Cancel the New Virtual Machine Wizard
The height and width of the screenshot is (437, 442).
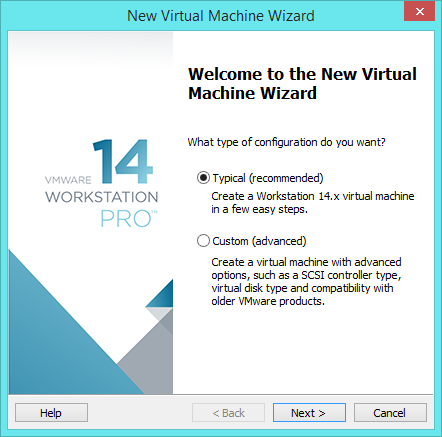pyautogui.click(x=390, y=413)
